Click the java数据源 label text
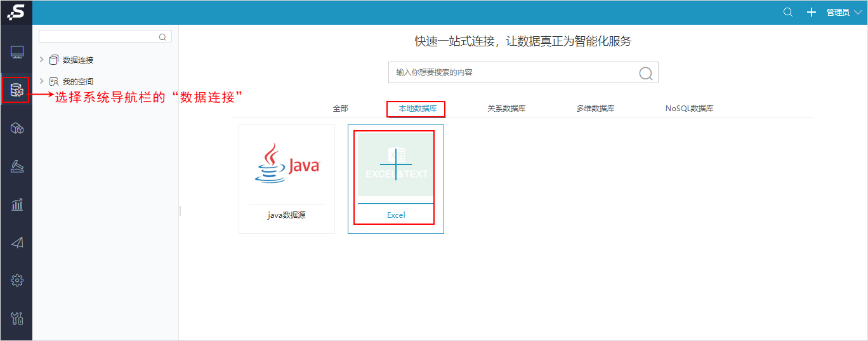 pos(287,215)
